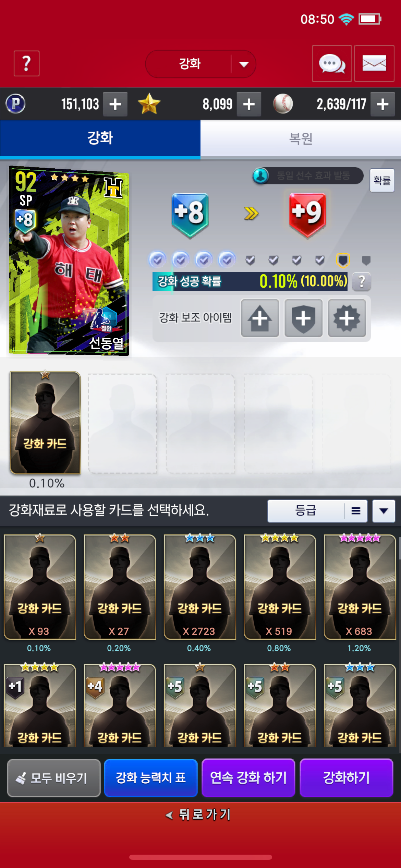Select the shield enhancement aid item slot

(303, 318)
